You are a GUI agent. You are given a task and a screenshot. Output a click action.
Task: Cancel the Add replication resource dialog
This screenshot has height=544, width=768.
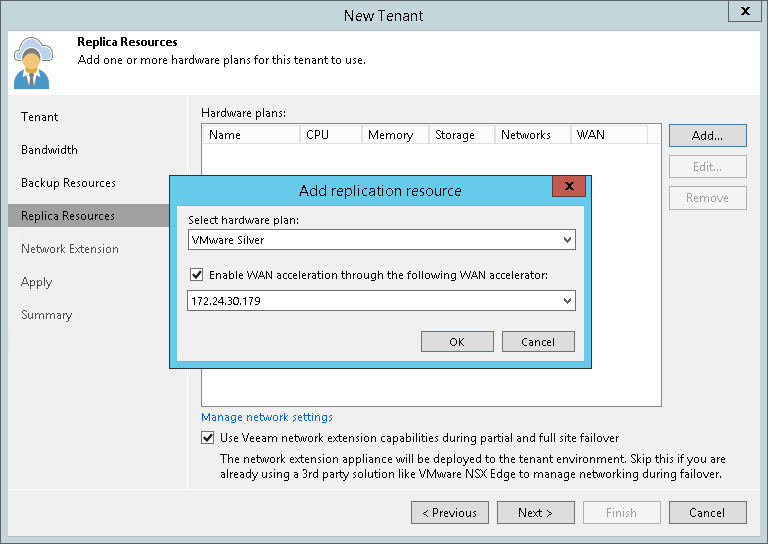coord(537,342)
